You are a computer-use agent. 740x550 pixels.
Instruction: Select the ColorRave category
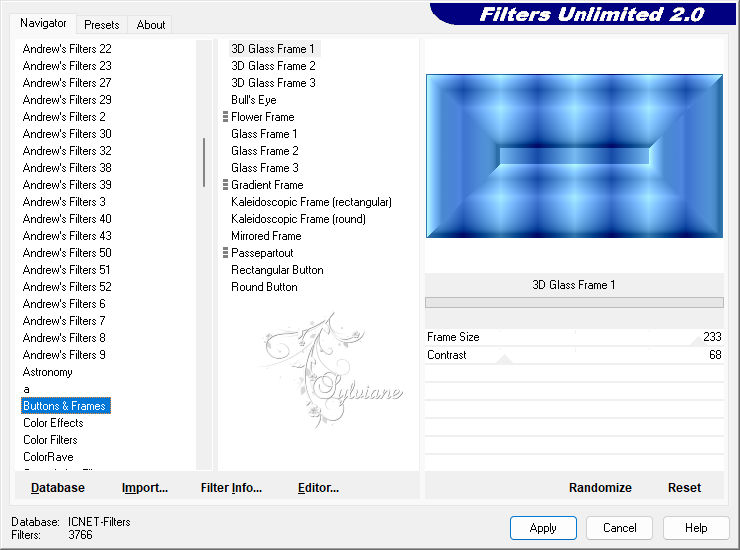click(x=48, y=457)
